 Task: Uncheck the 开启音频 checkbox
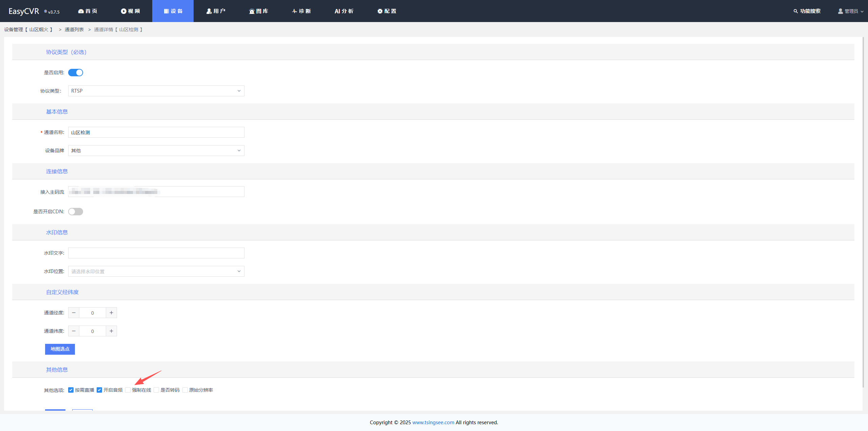click(x=99, y=390)
